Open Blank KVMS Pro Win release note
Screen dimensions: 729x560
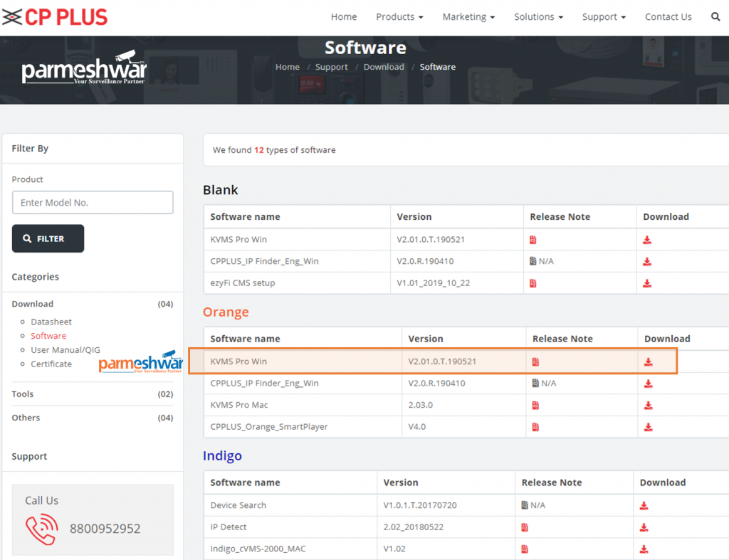pos(533,240)
